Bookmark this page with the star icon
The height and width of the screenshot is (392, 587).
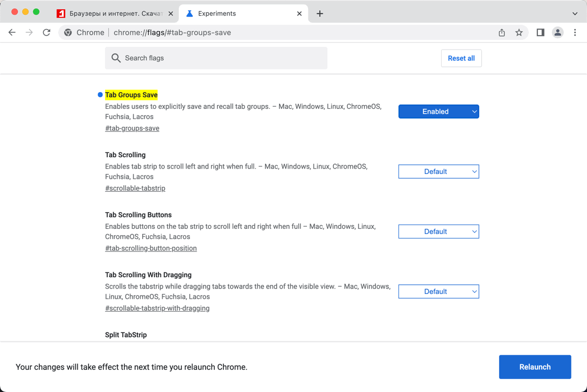click(x=519, y=33)
